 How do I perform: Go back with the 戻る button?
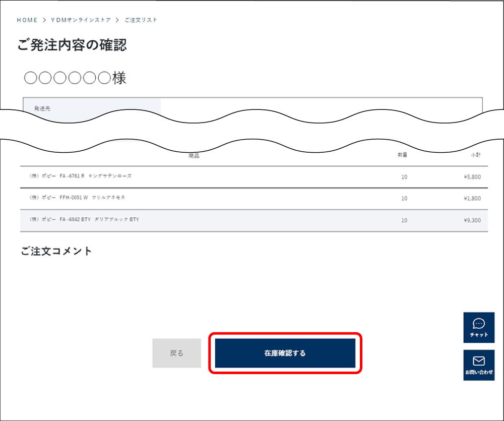[x=176, y=353]
